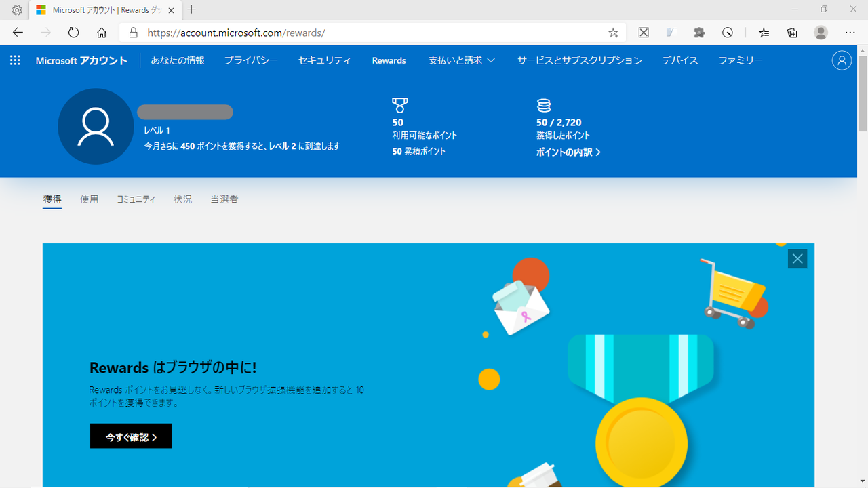Click the level 2 progress message text
Viewport: 868px width, 488px height.
coord(242,146)
